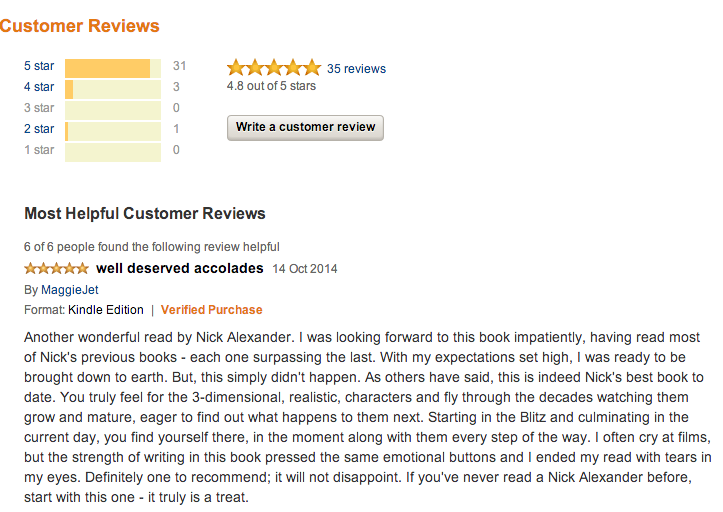View reviewer MaggieJet's profile

(69, 290)
